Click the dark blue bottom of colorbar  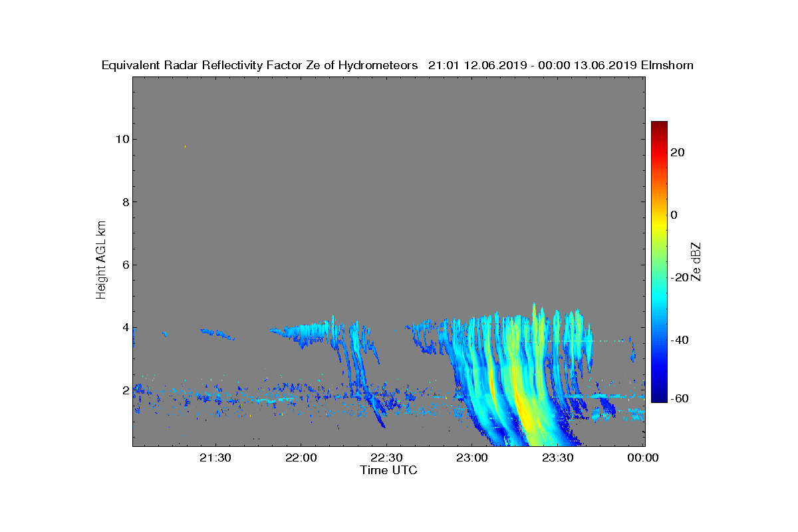[659, 397]
